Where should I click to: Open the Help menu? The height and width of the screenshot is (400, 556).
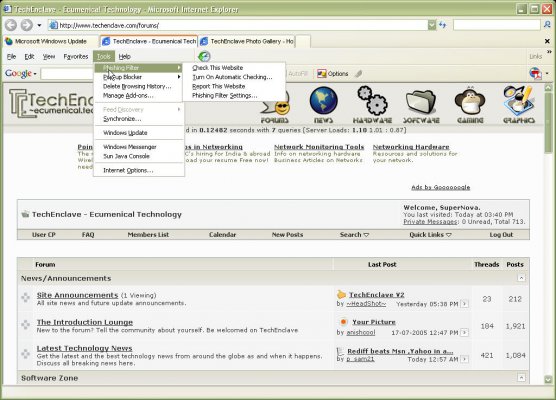point(124,56)
